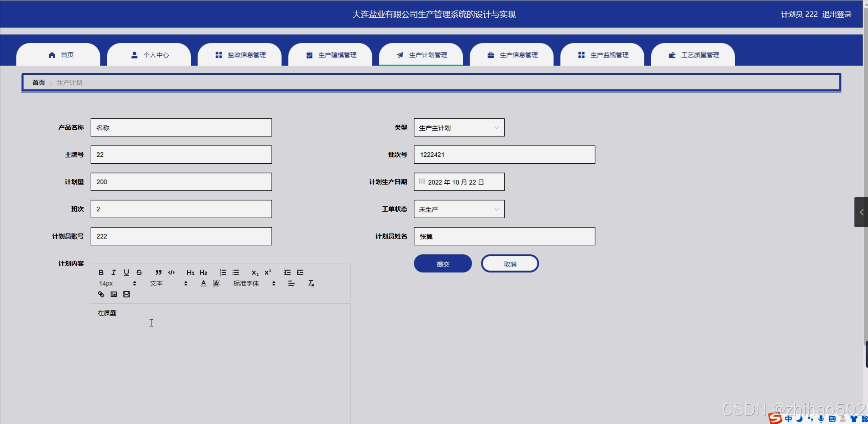Toggle italic formatting in editor
Viewport: 868px width, 424px height.
(114, 272)
